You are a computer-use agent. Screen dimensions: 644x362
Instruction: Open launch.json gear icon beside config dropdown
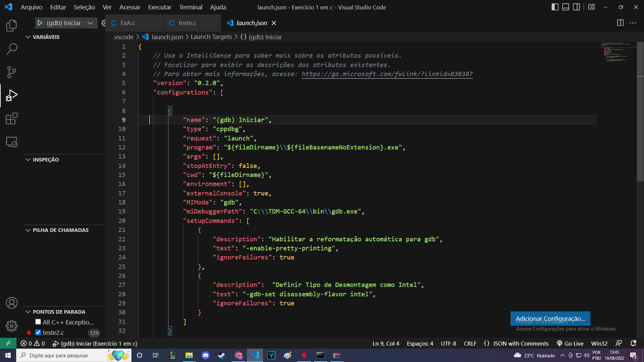(x=103, y=23)
